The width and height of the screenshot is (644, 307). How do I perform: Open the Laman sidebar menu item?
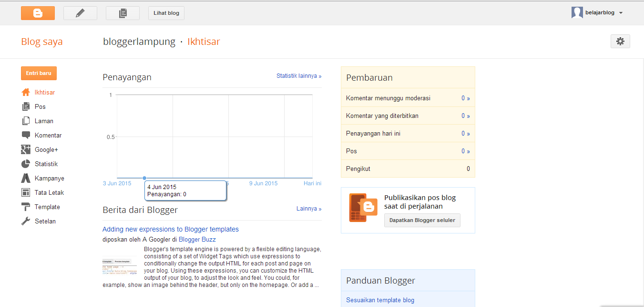pyautogui.click(x=44, y=121)
